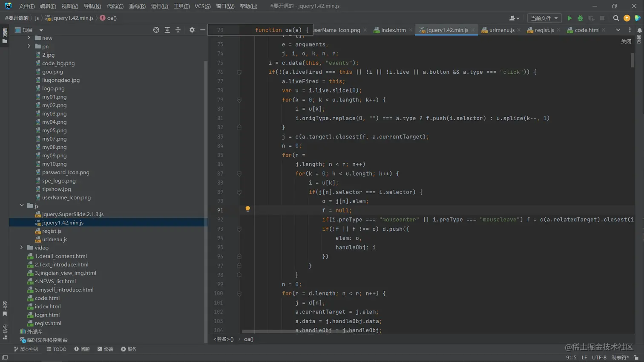Expand the video folder
This screenshot has height=362, width=644.
[22, 248]
